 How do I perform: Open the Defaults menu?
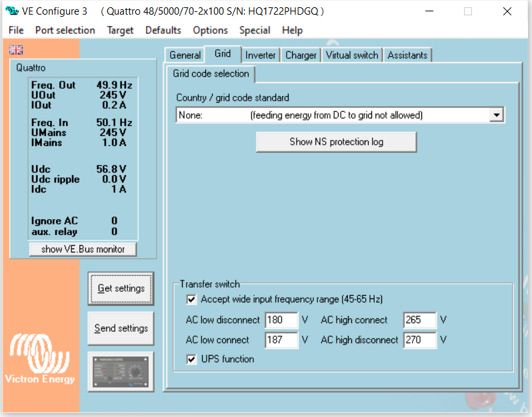coord(163,30)
